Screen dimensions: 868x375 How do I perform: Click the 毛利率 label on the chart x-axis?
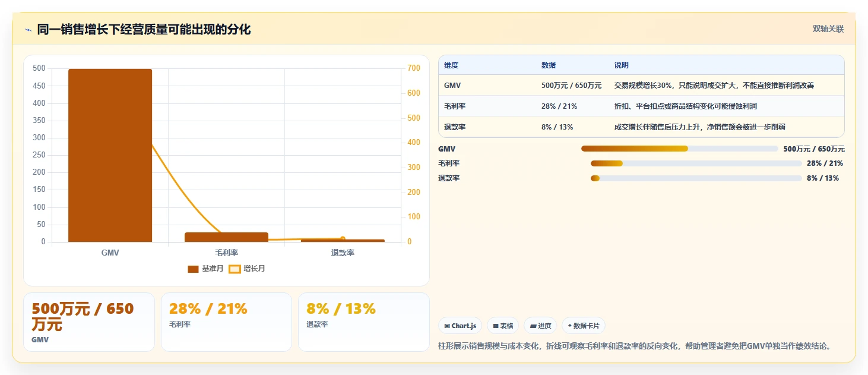pyautogui.click(x=226, y=253)
